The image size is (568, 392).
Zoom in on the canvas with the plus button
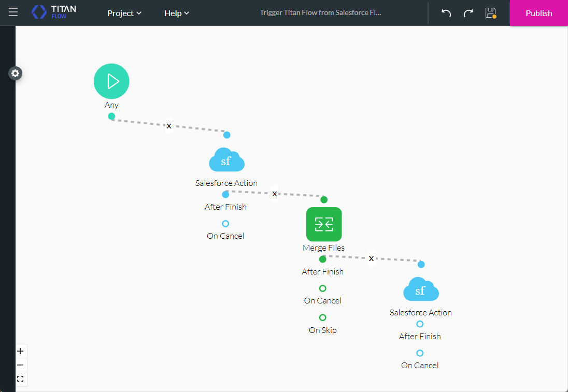coord(20,351)
